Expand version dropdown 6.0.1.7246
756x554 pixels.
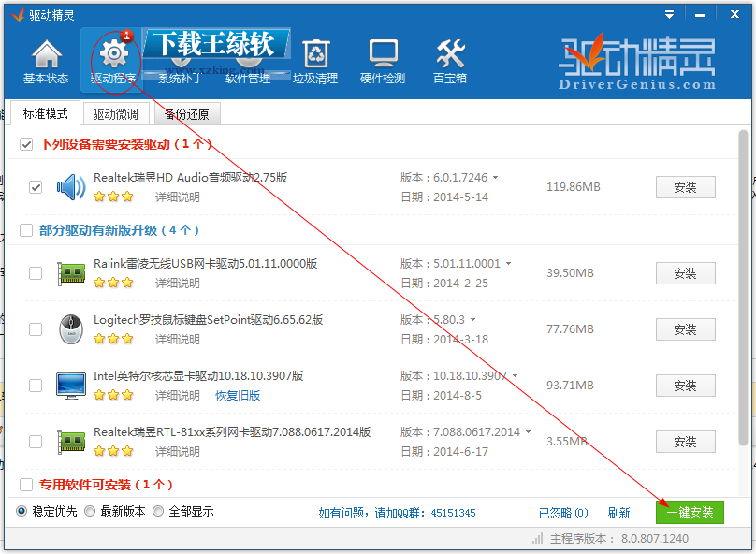pyautogui.click(x=495, y=178)
